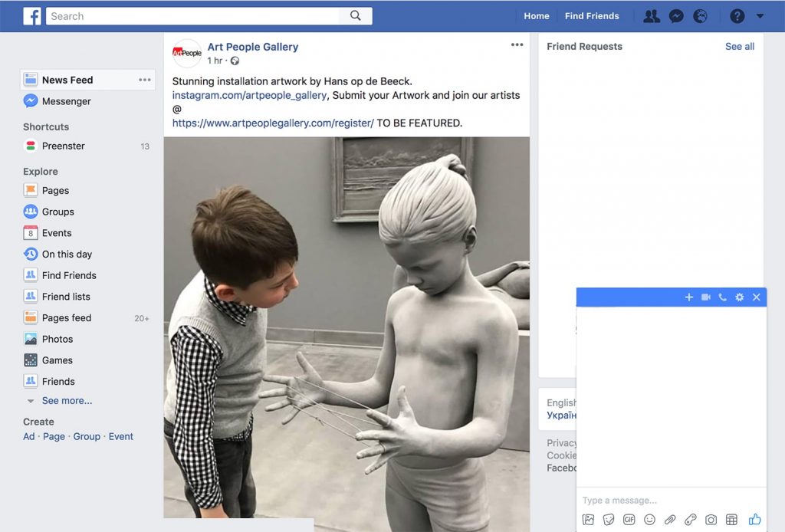The image size is (785, 532).
Task: Open the GIF picker in chat
Action: (629, 520)
